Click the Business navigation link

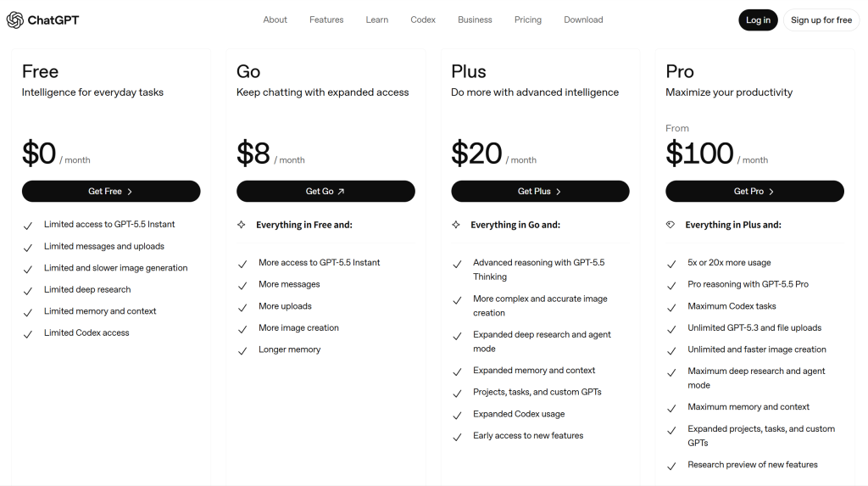click(x=475, y=20)
